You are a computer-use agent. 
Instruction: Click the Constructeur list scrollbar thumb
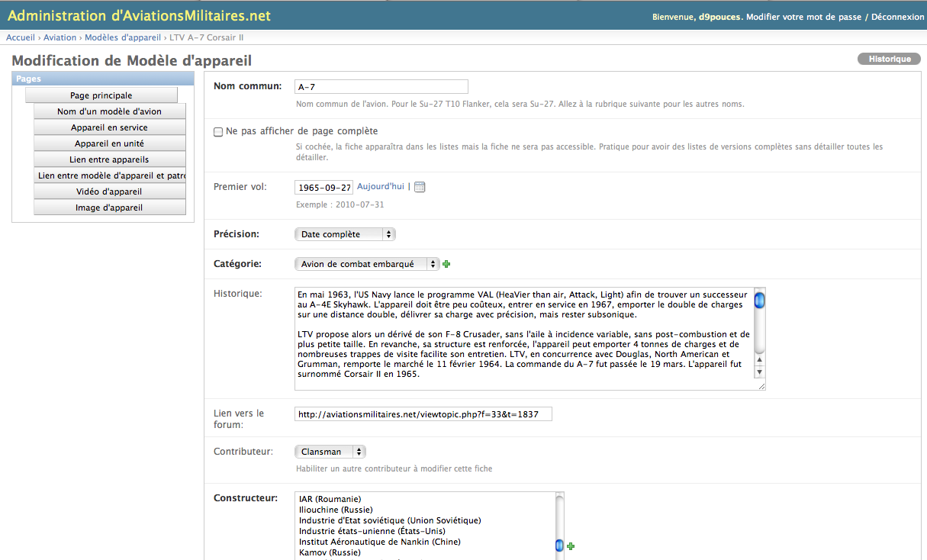(559, 545)
